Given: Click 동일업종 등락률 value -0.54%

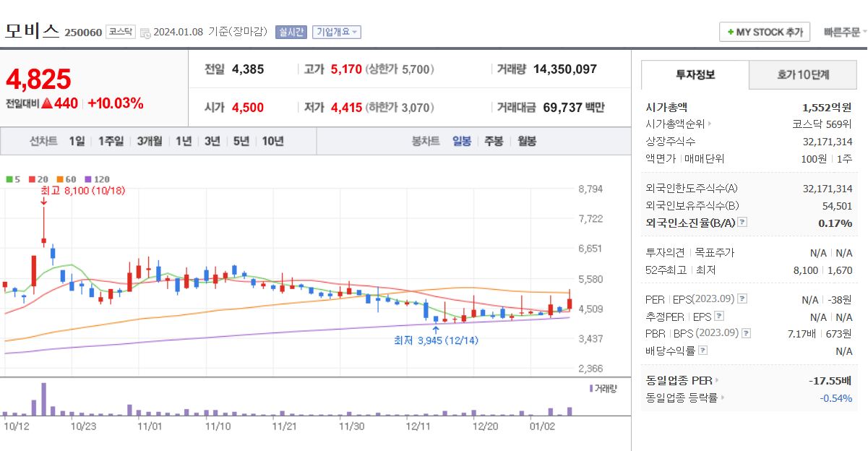Looking at the screenshot, I should tap(835, 398).
